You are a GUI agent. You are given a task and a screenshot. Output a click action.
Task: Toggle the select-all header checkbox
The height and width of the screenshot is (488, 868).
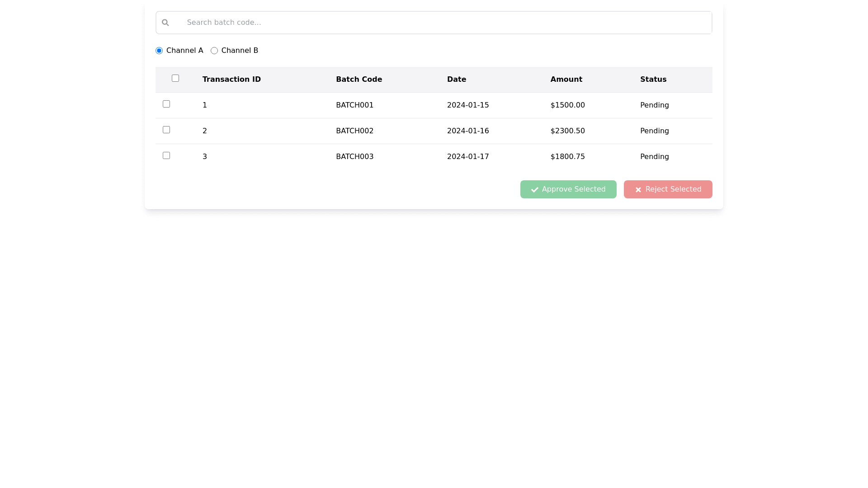175,78
